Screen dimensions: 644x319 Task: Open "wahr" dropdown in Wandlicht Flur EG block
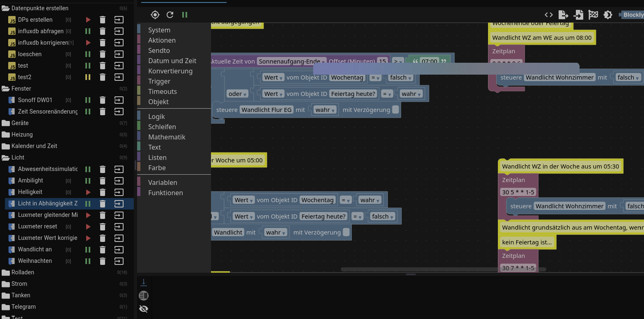(325, 110)
